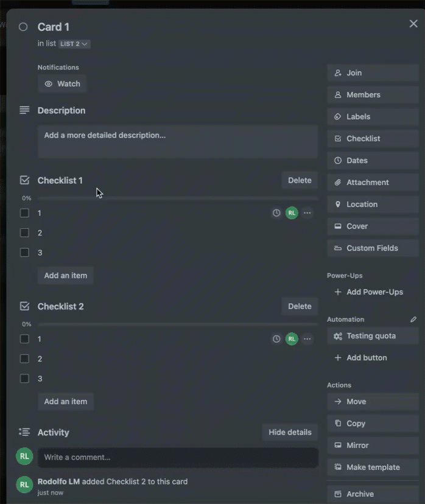This screenshot has width=425, height=504.
Task: Mark Card 1 complete using the circle icon
Action: coord(24,27)
